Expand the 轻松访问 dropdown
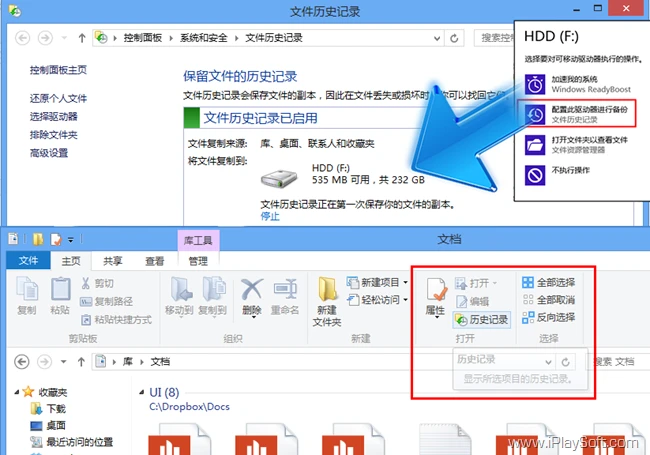Viewport: 650px width, 455px height. coord(377,300)
